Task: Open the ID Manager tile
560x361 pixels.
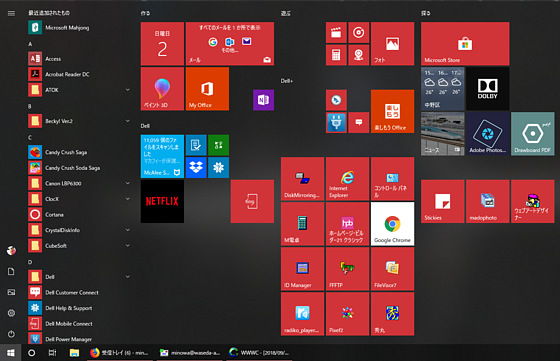Action: click(302, 269)
